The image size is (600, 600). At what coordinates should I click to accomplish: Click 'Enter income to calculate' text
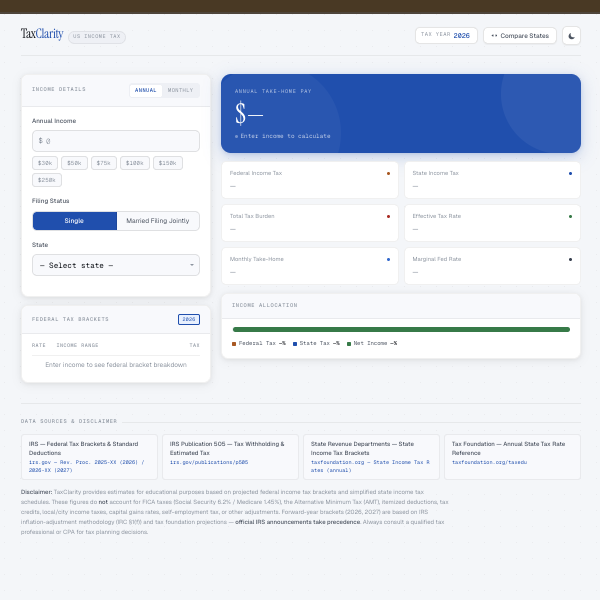coord(285,136)
